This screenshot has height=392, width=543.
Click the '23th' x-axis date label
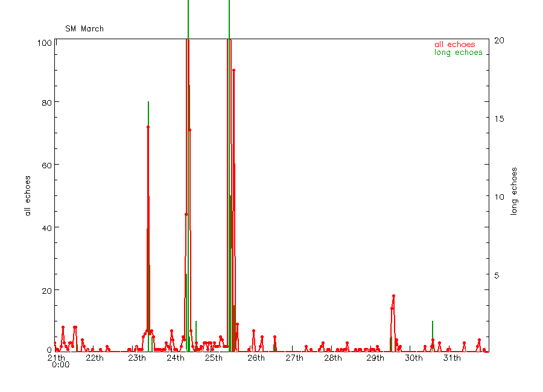pos(137,358)
